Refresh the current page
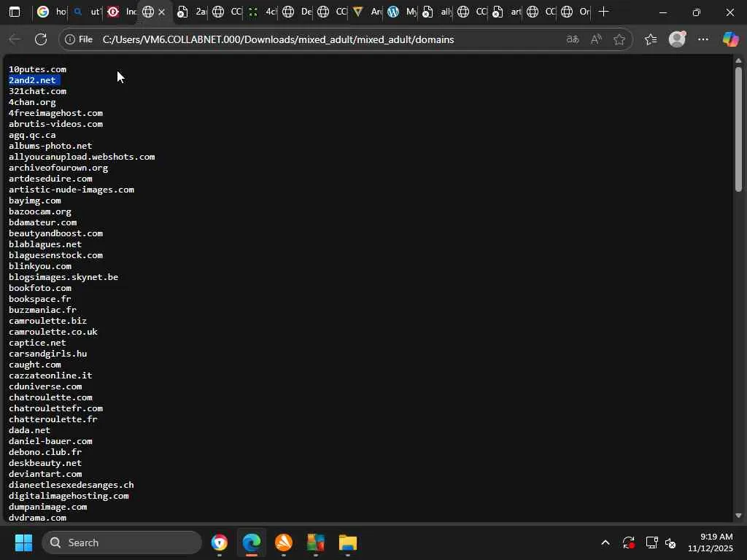The width and height of the screenshot is (747, 560). (x=41, y=39)
